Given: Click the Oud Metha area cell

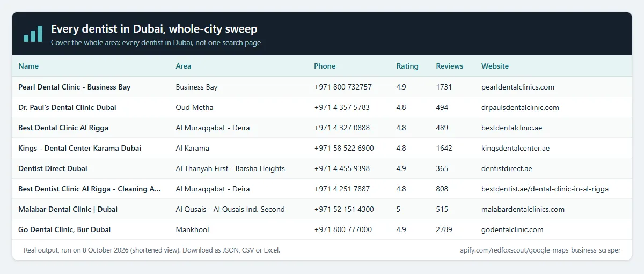Looking at the screenshot, I should [x=194, y=107].
